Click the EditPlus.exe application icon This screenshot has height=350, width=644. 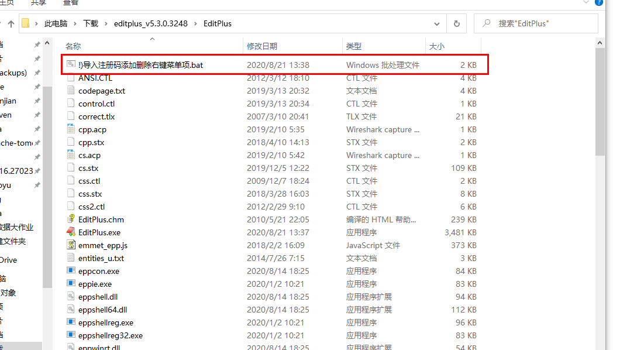(71, 232)
